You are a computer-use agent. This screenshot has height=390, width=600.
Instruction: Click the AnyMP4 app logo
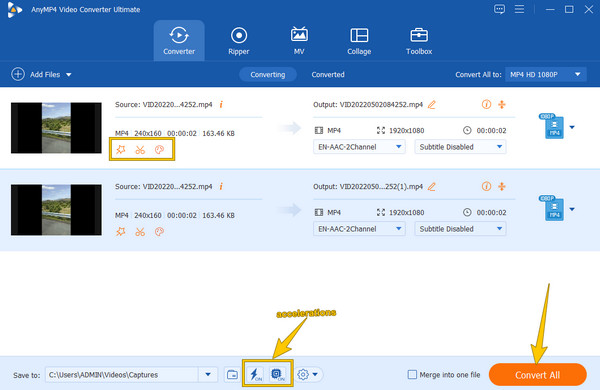(15, 10)
